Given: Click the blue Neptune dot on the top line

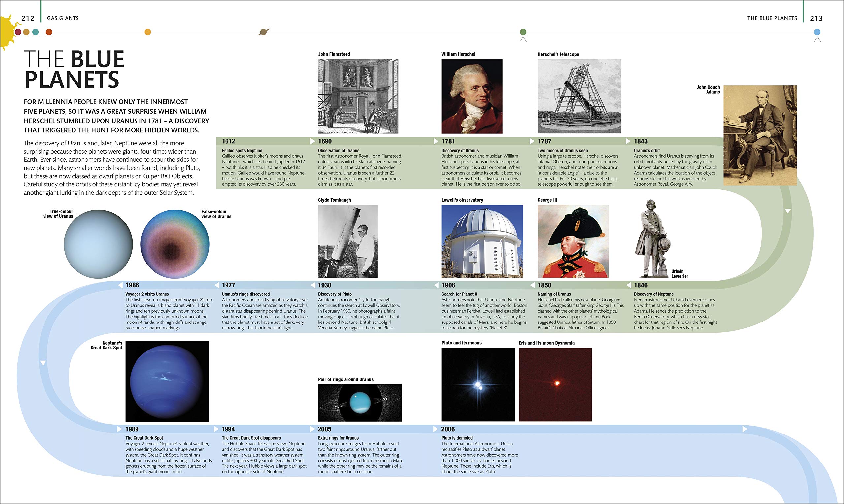Looking at the screenshot, I should point(817,32).
